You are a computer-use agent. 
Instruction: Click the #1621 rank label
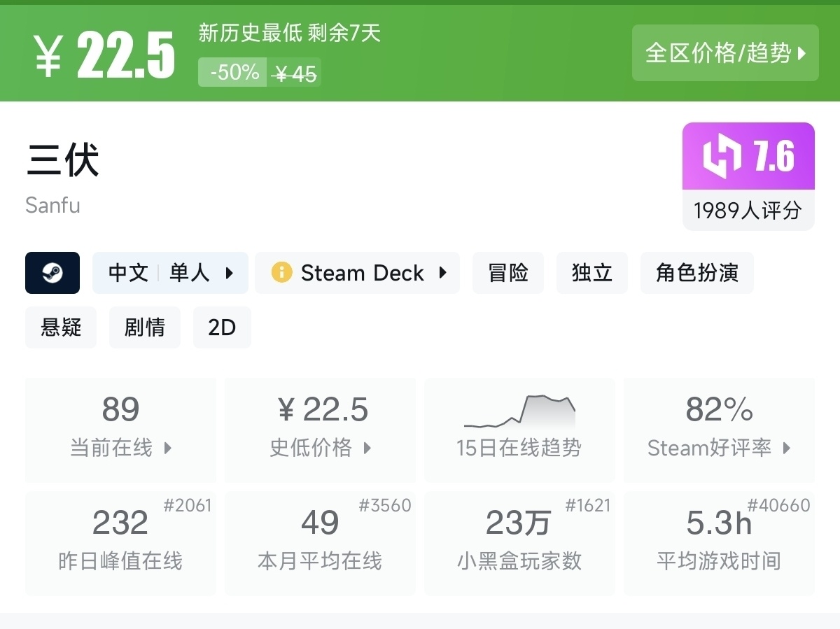pos(588,505)
